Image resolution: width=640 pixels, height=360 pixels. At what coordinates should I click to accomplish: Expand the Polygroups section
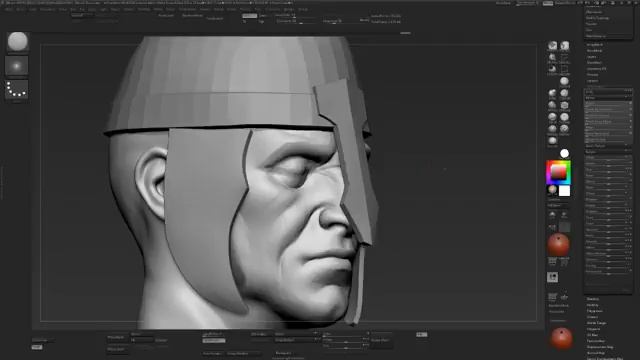click(594, 311)
